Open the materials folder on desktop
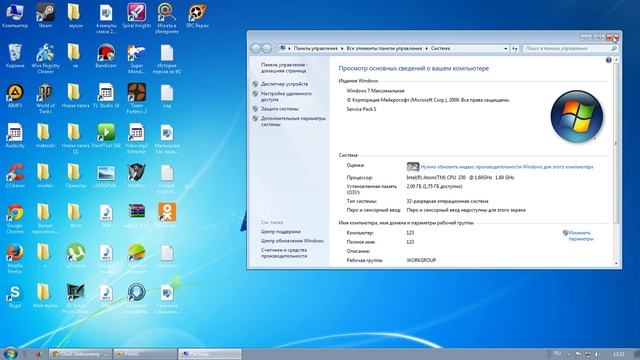Image resolution: width=640 pixels, height=360 pixels. point(45,136)
